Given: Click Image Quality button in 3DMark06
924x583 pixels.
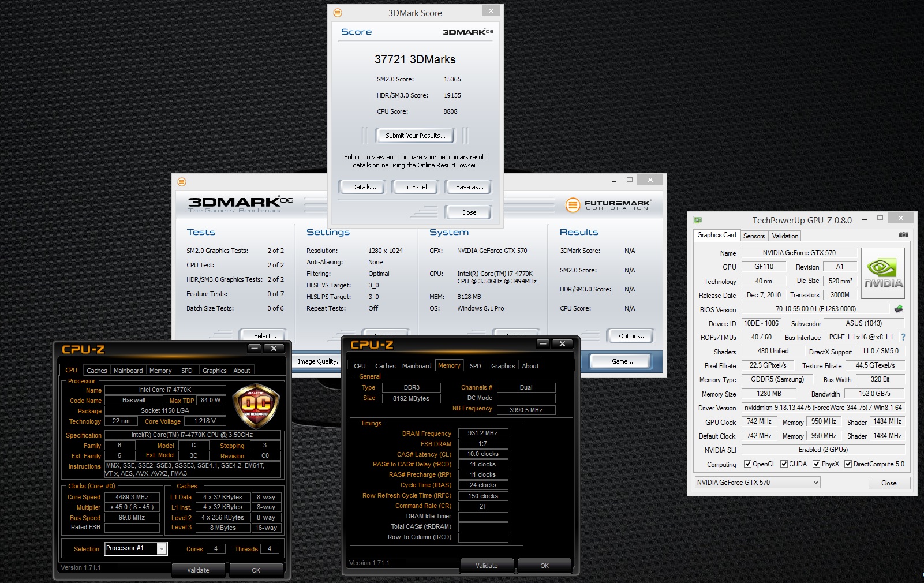Looking at the screenshot, I should [x=317, y=361].
